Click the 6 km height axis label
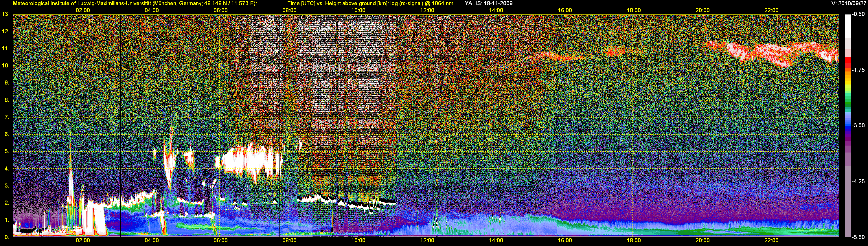 point(7,134)
